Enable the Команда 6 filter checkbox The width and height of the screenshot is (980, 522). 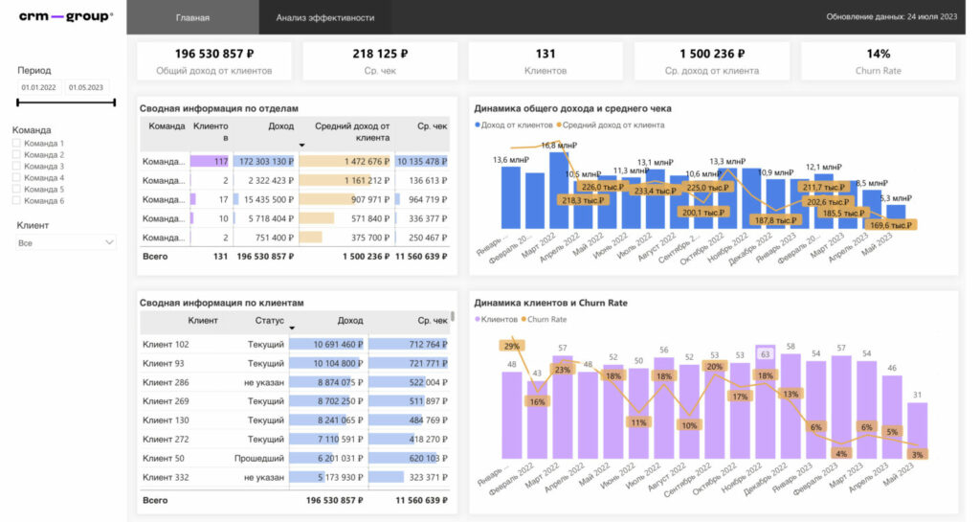pyautogui.click(x=16, y=201)
